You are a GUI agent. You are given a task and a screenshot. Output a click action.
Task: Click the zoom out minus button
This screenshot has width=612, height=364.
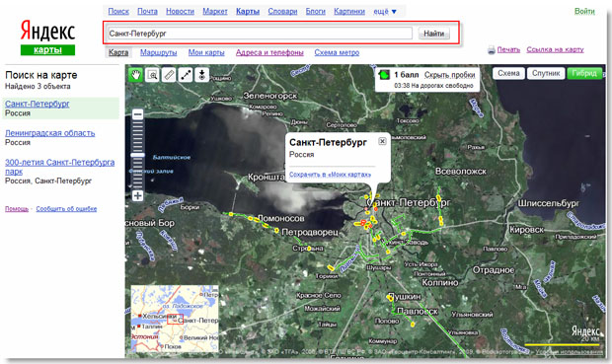tap(138, 114)
